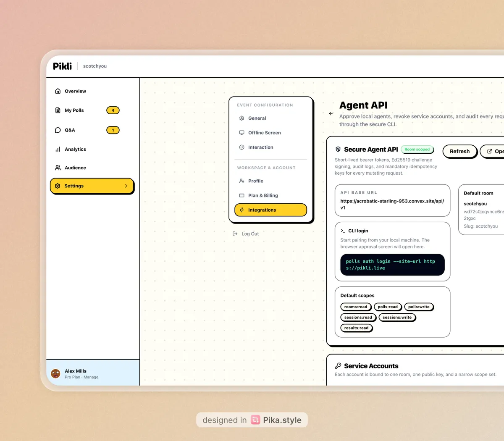This screenshot has height=441, width=504.
Task: Expand Settings using its chevron arrow
Action: [126, 186]
